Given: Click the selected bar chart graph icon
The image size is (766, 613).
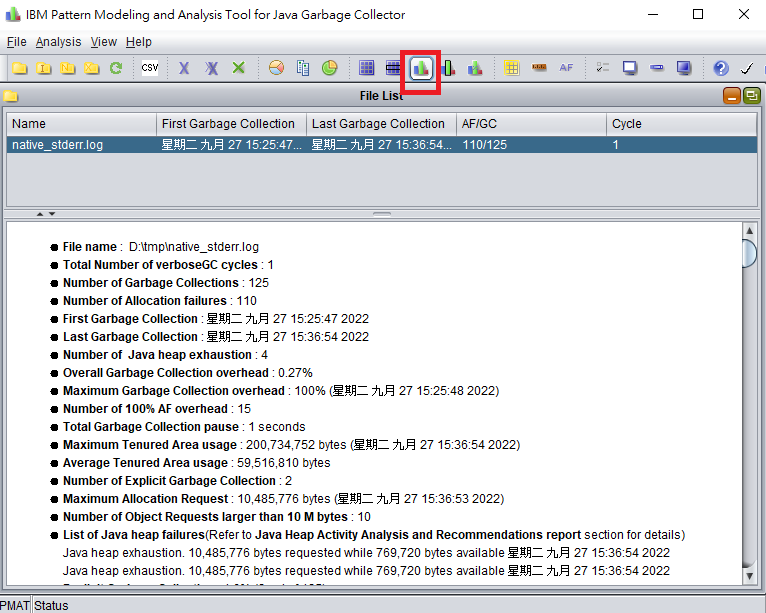Looking at the screenshot, I should pyautogui.click(x=421, y=68).
